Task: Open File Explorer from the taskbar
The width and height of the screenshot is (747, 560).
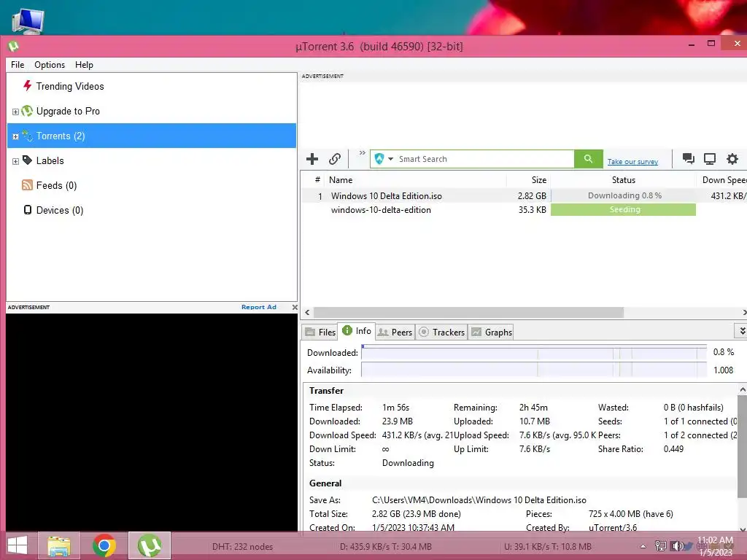Action: point(59,545)
